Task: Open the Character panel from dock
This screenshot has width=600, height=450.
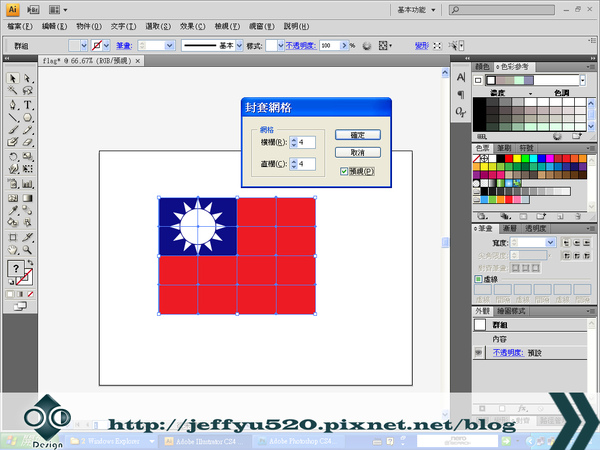Action: tap(461, 77)
